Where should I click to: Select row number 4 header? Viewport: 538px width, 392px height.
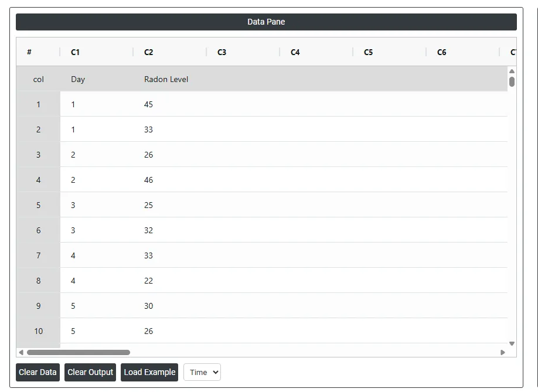[38, 180]
